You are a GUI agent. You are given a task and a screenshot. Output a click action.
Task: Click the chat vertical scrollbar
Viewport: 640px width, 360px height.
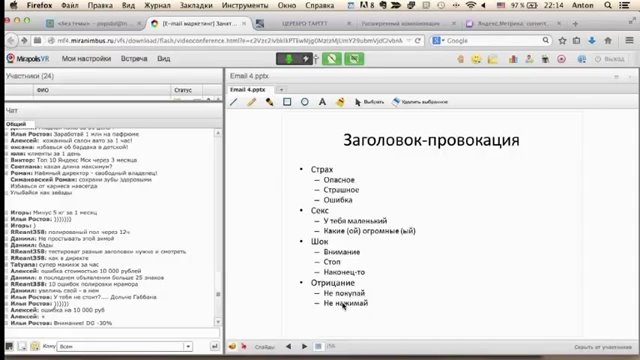(x=218, y=227)
